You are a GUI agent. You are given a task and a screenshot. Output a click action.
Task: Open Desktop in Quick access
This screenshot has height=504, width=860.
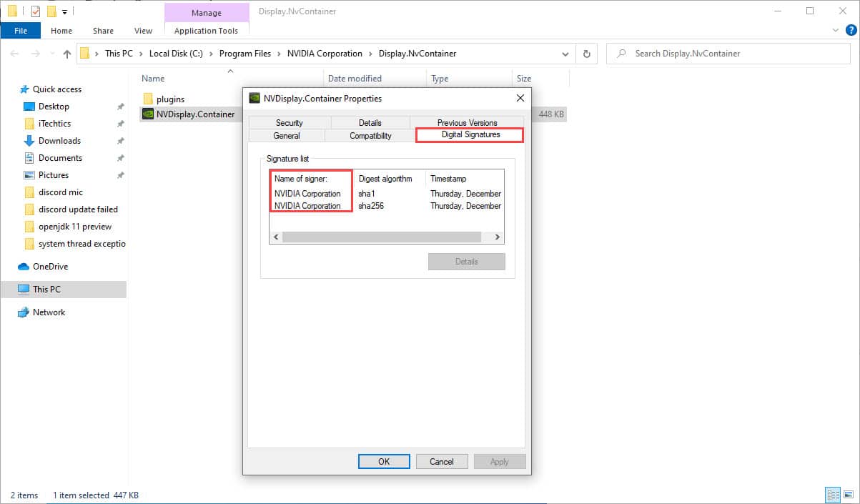pyautogui.click(x=54, y=107)
